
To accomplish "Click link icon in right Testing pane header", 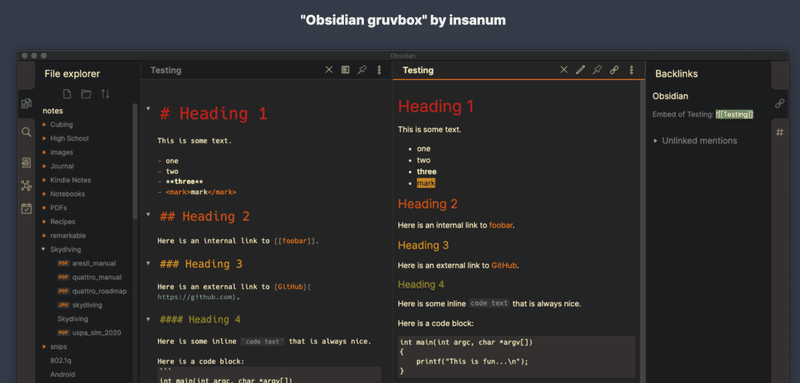I will (614, 70).
